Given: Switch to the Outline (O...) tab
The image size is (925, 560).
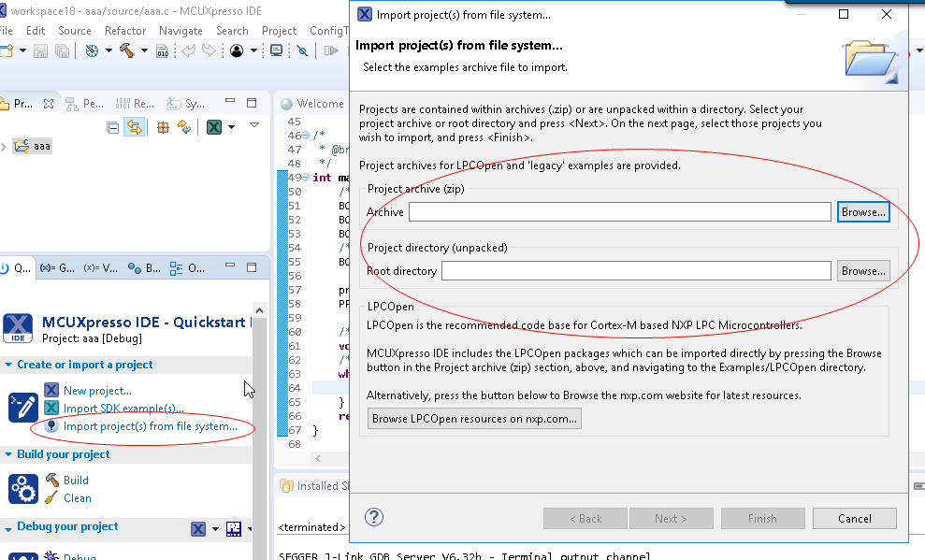Looking at the screenshot, I should click(187, 268).
